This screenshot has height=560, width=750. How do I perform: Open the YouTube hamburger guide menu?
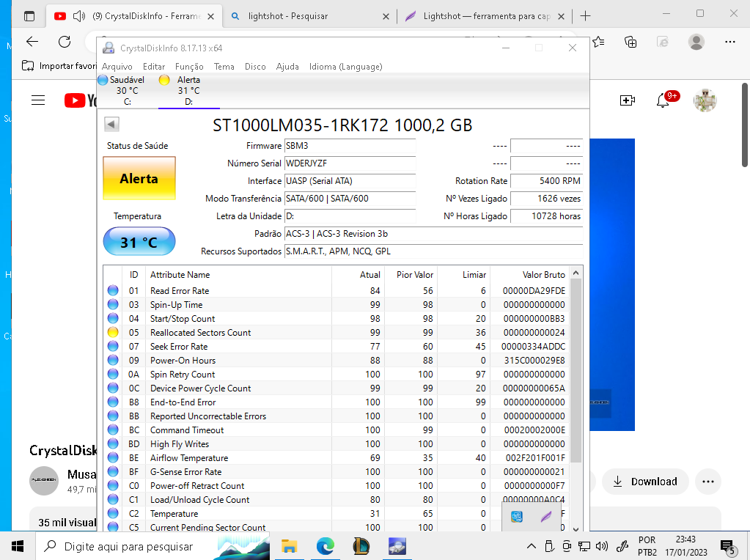pos(38,100)
